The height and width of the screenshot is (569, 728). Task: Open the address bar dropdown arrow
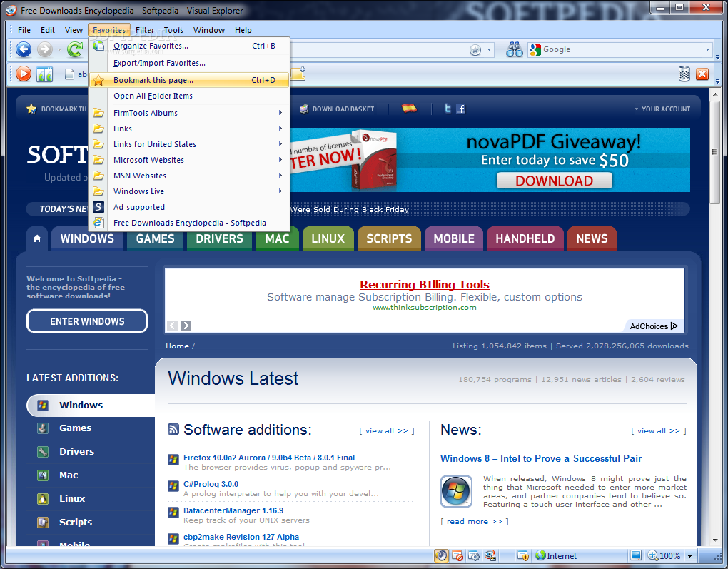point(489,50)
